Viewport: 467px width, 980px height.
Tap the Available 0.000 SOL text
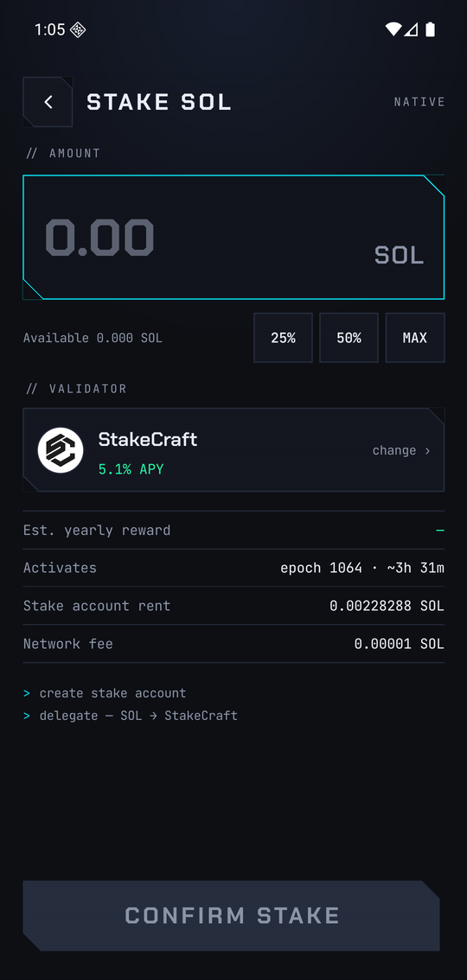click(93, 338)
